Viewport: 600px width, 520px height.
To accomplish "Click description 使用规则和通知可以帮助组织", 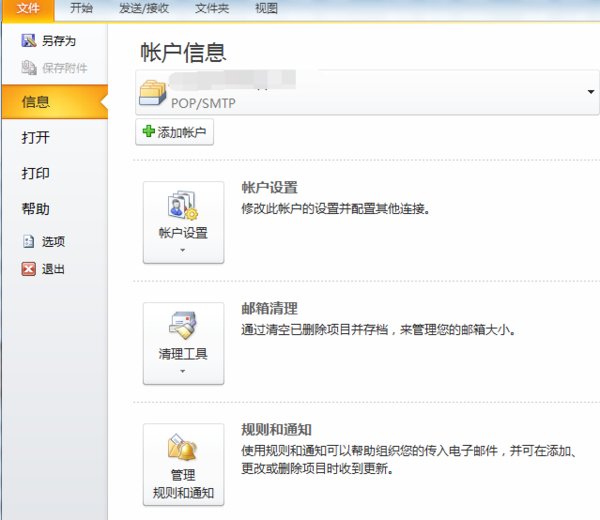I will (408, 459).
